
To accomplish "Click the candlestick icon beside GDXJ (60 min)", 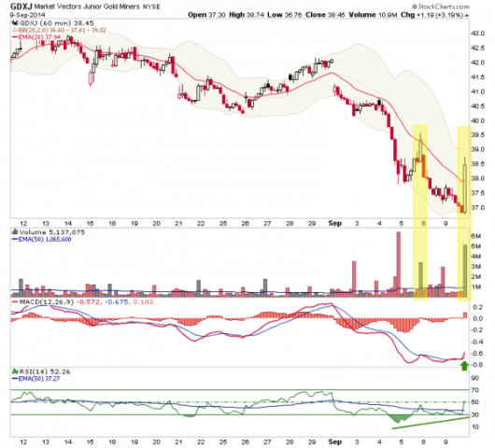I will (x=15, y=23).
